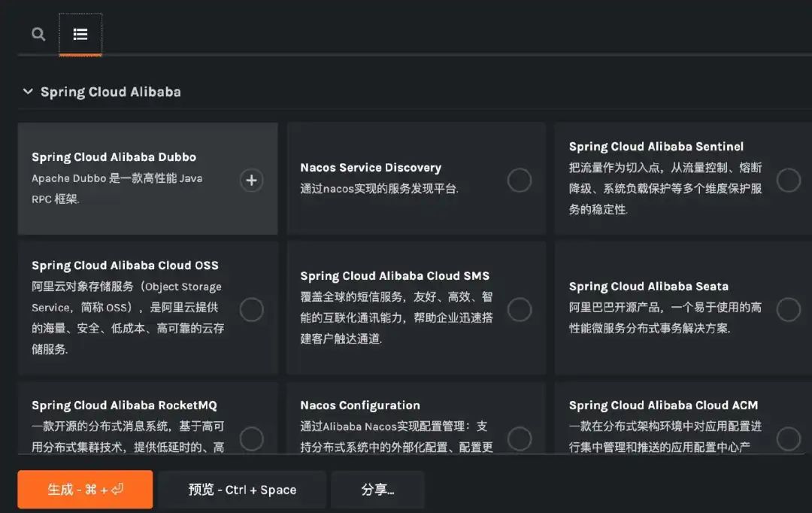Click the OSS 阿里云对象存储服务 description
The image size is (812, 513).
127,317
